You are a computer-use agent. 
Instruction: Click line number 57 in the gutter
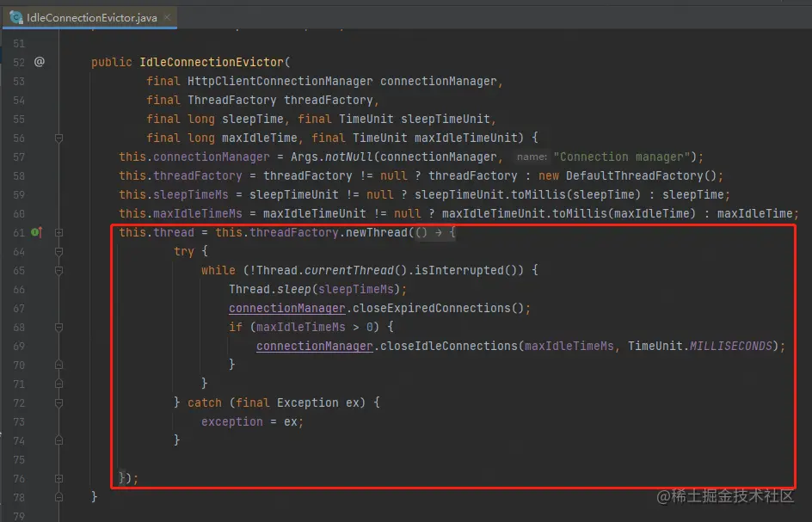tap(19, 157)
